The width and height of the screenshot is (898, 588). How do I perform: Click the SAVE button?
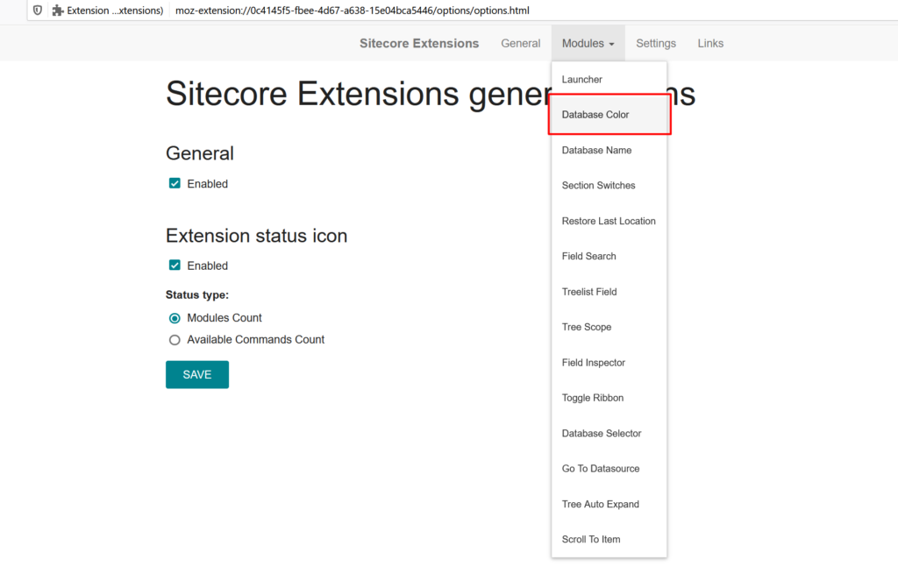197,374
